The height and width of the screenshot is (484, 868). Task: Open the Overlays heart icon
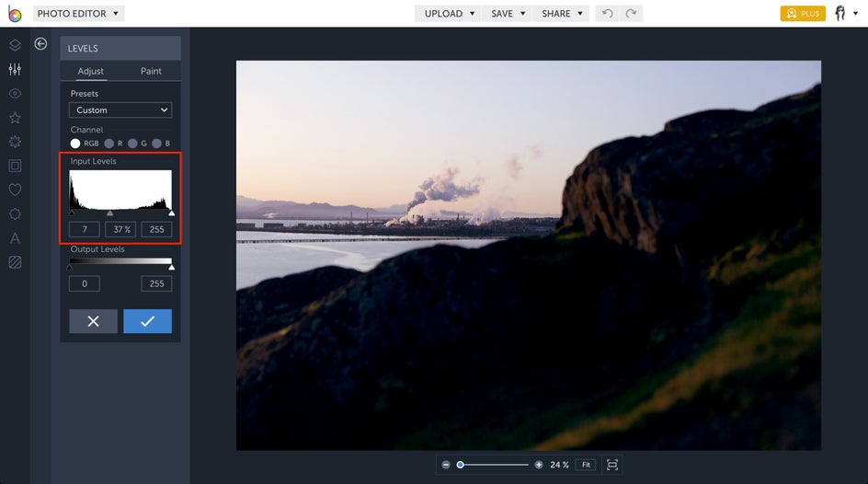click(x=15, y=190)
